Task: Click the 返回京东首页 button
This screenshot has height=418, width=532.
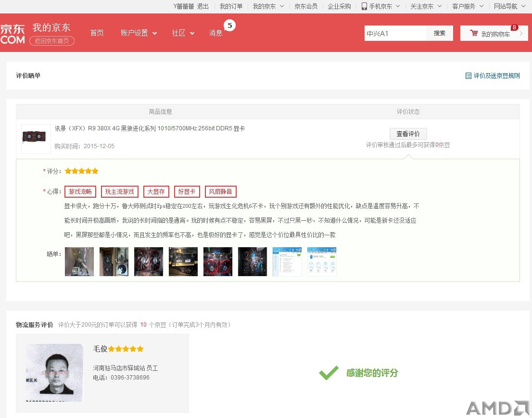Action: [x=52, y=41]
